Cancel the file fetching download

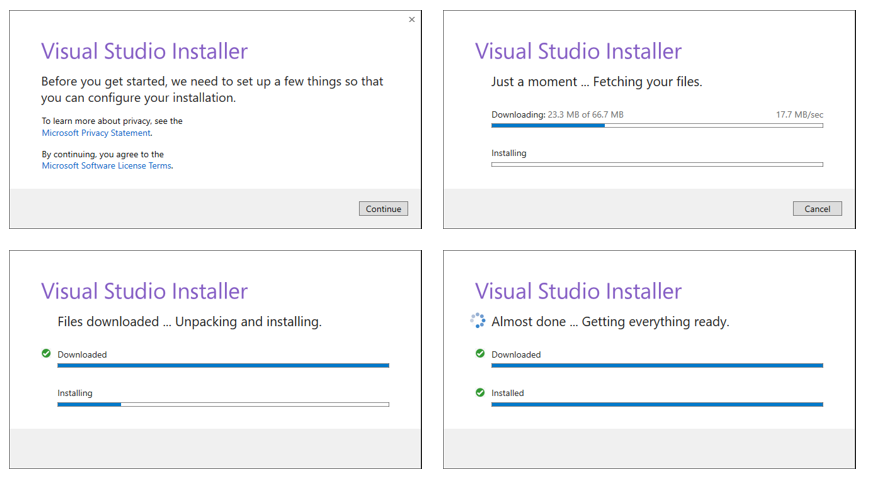817,209
